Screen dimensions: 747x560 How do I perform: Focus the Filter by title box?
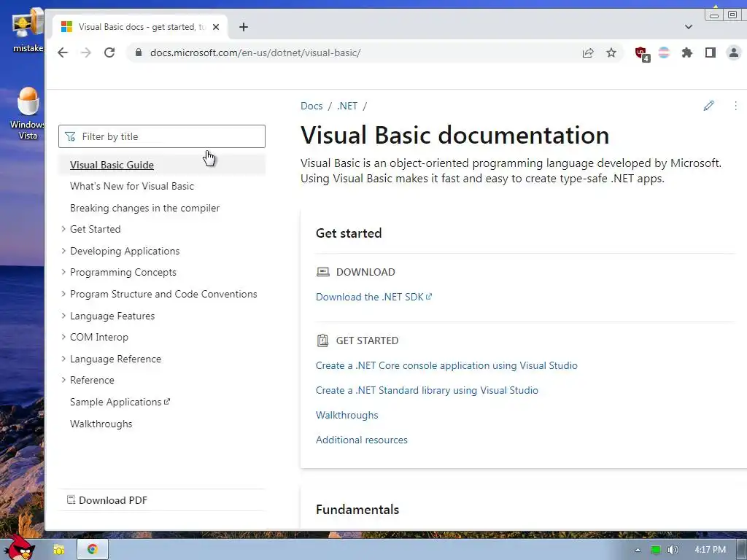pos(162,136)
